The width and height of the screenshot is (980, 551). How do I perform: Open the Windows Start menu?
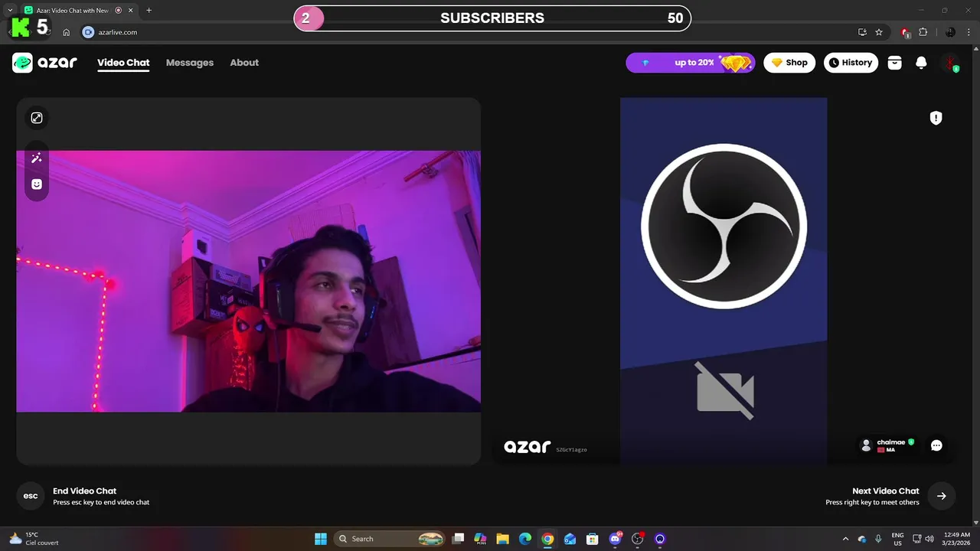(x=321, y=539)
